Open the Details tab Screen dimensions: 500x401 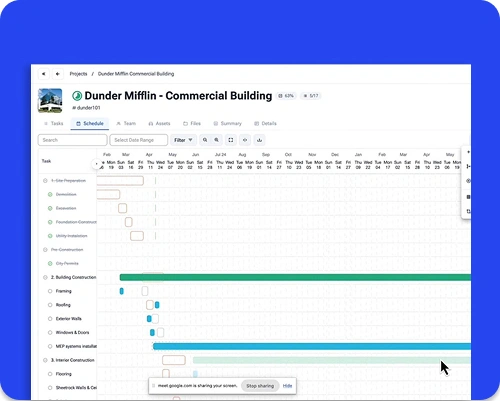(x=266, y=123)
